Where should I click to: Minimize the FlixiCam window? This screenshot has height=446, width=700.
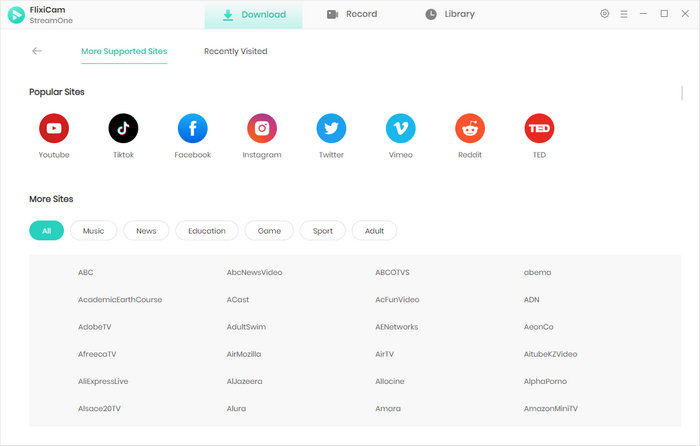click(643, 14)
